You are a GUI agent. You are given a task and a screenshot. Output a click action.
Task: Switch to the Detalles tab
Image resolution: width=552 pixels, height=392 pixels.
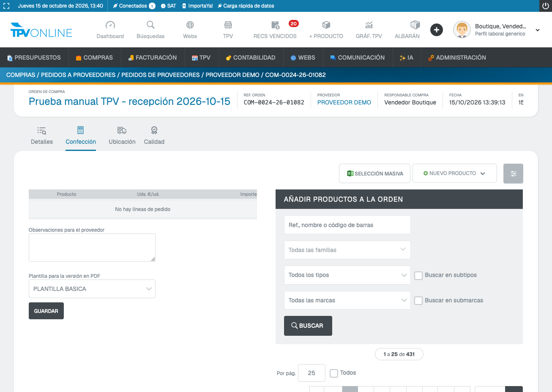pos(42,136)
